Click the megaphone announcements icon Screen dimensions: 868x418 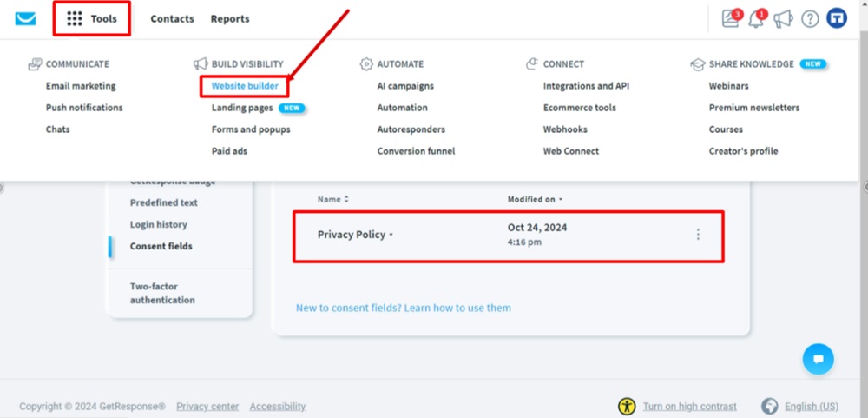click(x=783, y=19)
